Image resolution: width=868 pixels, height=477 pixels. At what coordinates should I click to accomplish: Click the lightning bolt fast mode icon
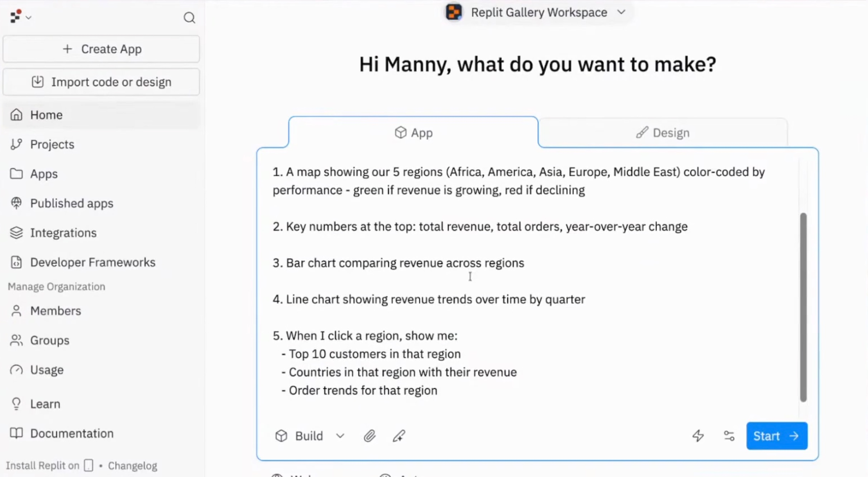pos(698,436)
